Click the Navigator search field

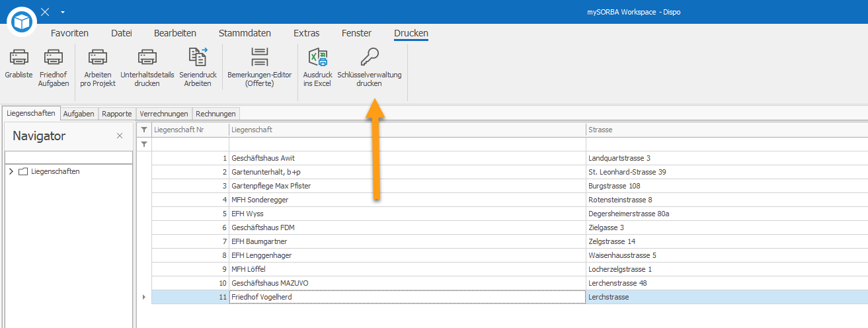pyautogui.click(x=67, y=157)
